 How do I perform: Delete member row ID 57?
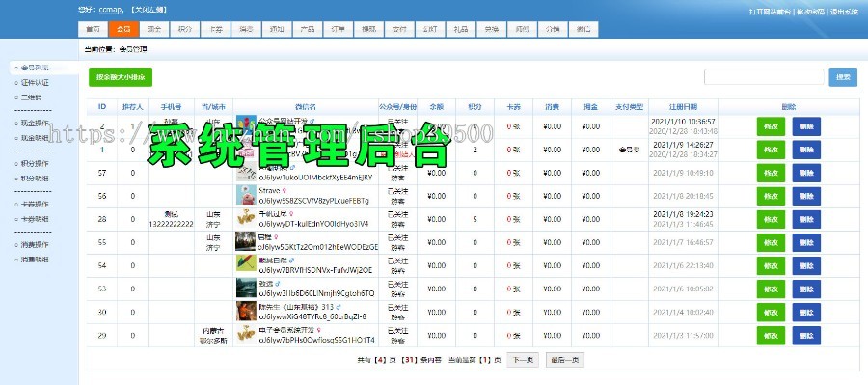click(806, 173)
